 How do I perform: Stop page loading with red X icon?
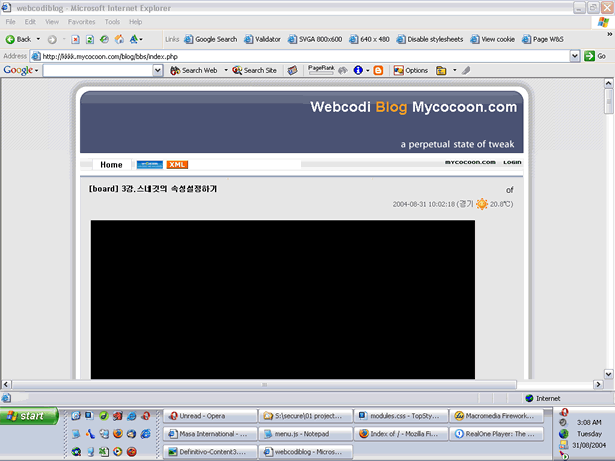(75, 39)
